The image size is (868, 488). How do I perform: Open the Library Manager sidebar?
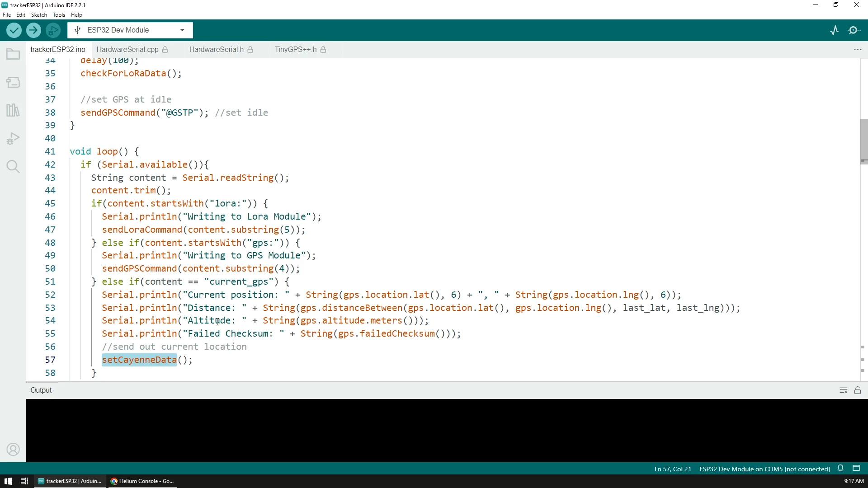pyautogui.click(x=13, y=110)
